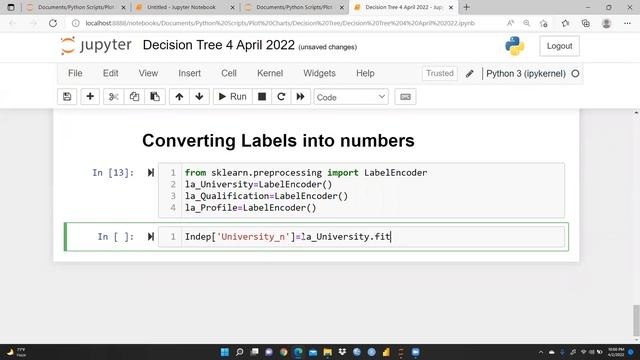Open the Read aloud icon in address bar
The image size is (640, 360).
[x=510, y=23]
